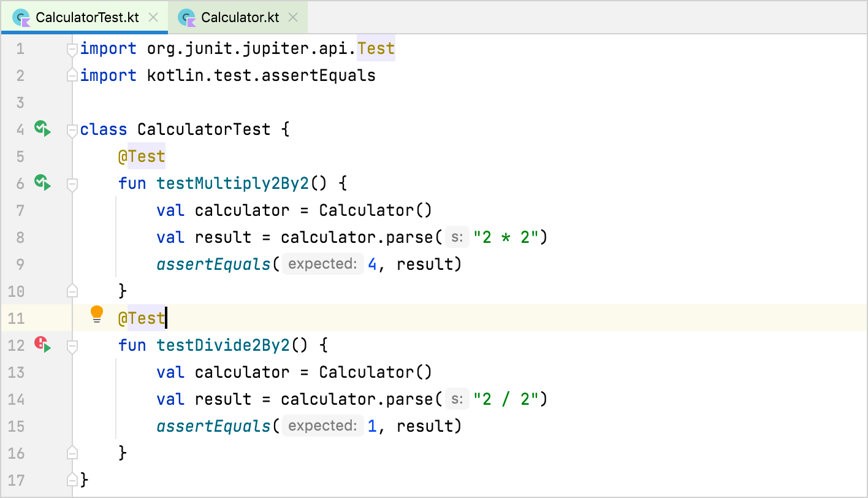Click the 's:' parameter hint on line 14
This screenshot has width=868, height=498.
(x=457, y=399)
